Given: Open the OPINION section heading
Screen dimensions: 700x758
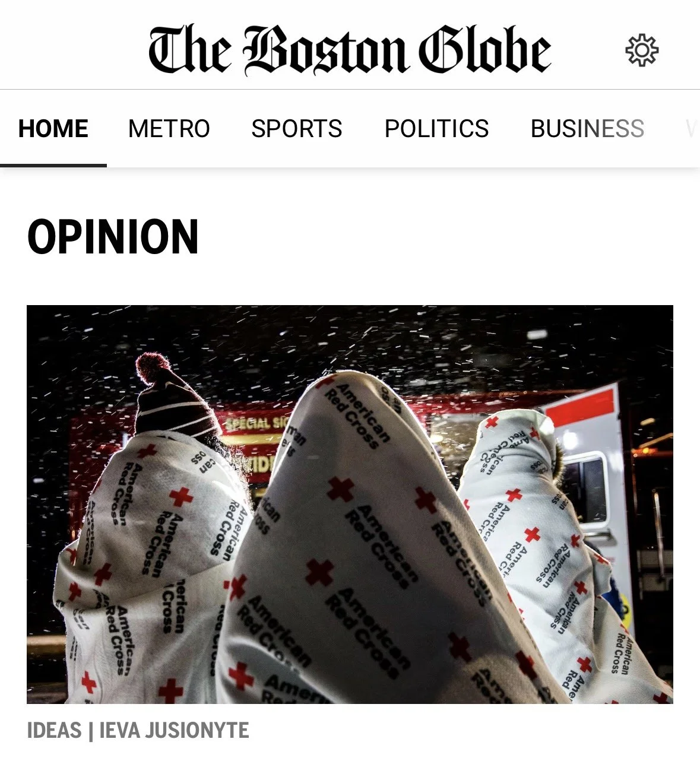Looking at the screenshot, I should pyautogui.click(x=113, y=237).
